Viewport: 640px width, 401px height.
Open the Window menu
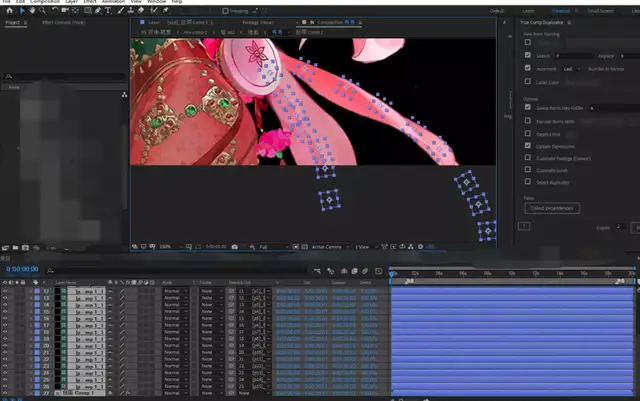(156, 2)
